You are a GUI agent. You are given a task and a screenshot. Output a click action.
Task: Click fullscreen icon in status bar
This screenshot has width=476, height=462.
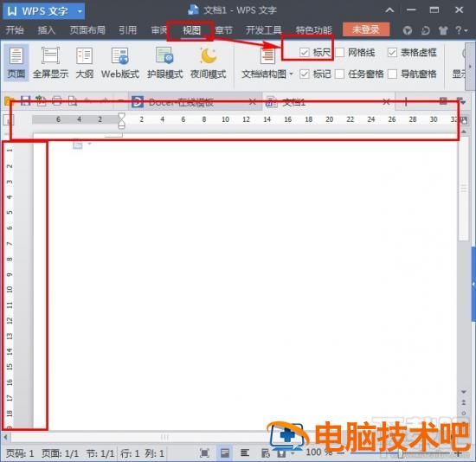point(204,453)
